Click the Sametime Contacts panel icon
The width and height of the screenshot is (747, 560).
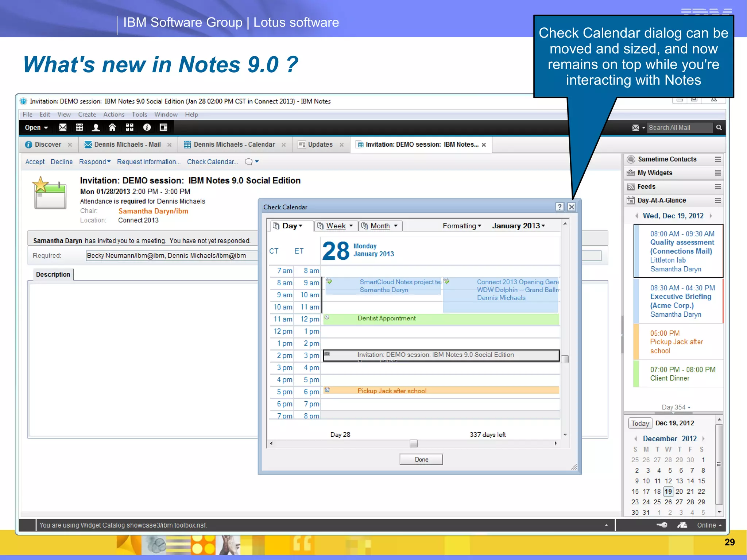[631, 159]
